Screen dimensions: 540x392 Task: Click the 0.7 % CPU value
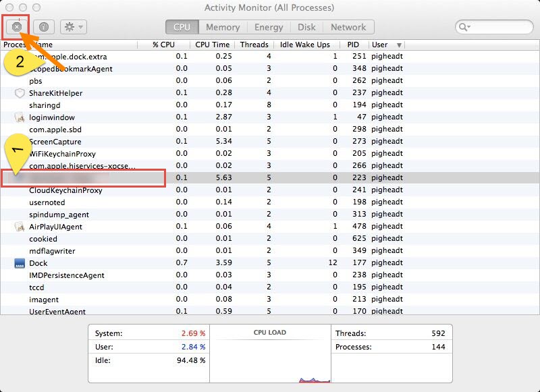(182, 262)
